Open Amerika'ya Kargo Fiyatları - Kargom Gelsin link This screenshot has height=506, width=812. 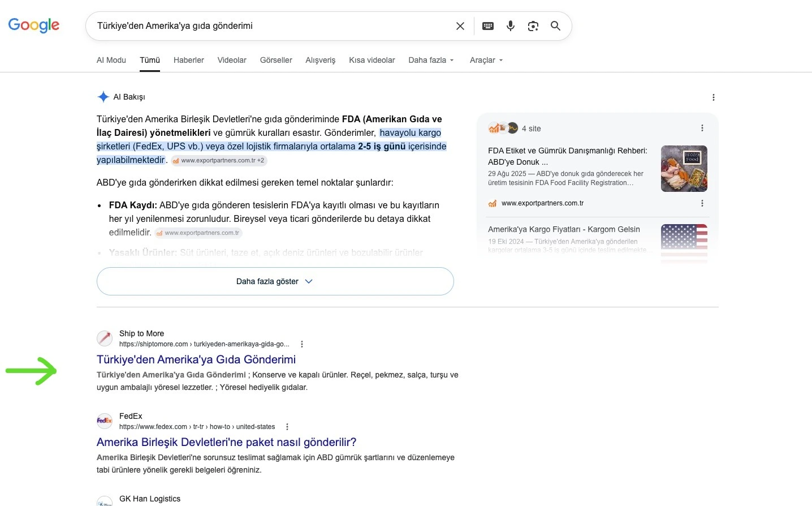(x=564, y=229)
